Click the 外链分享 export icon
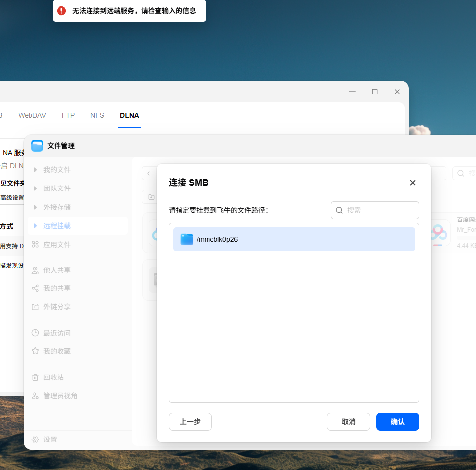Image resolution: width=476 pixels, height=470 pixels. pyautogui.click(x=35, y=307)
